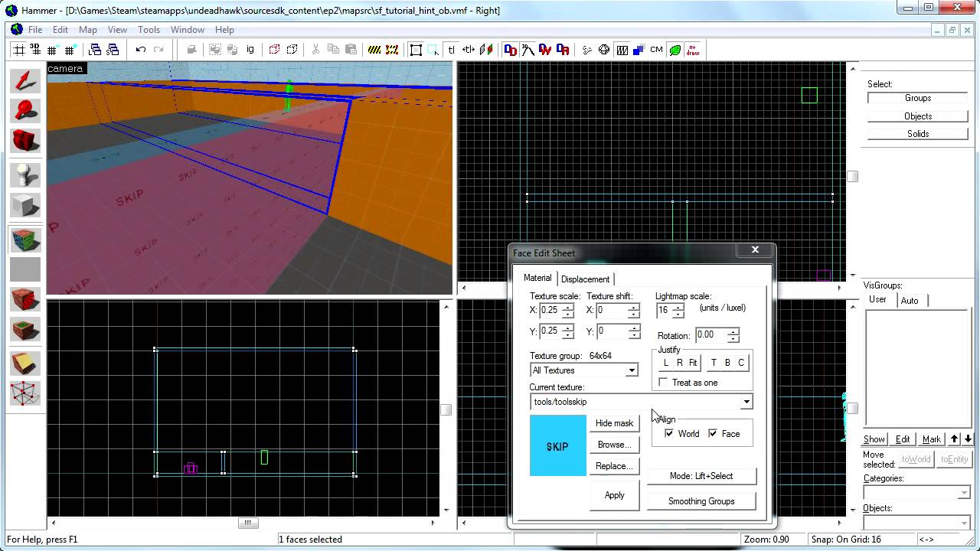Screen dimensions: 980x551
Task: Click the Hide mask button
Action: click(614, 423)
